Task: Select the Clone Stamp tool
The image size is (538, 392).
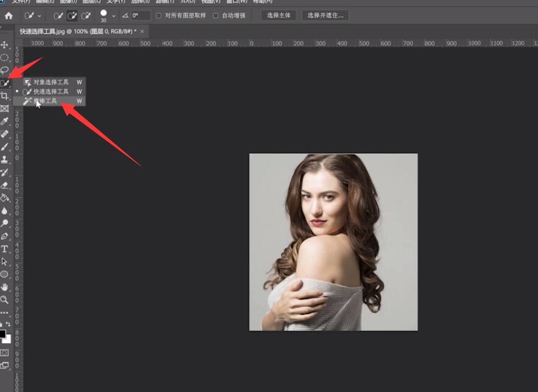Action: click(x=4, y=159)
